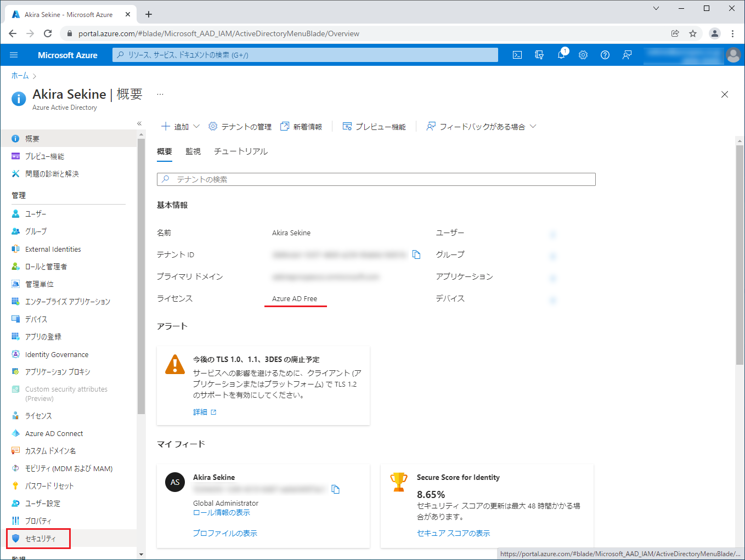Open 追加 dropdown in command bar
This screenshot has height=560, width=745.
(180, 127)
